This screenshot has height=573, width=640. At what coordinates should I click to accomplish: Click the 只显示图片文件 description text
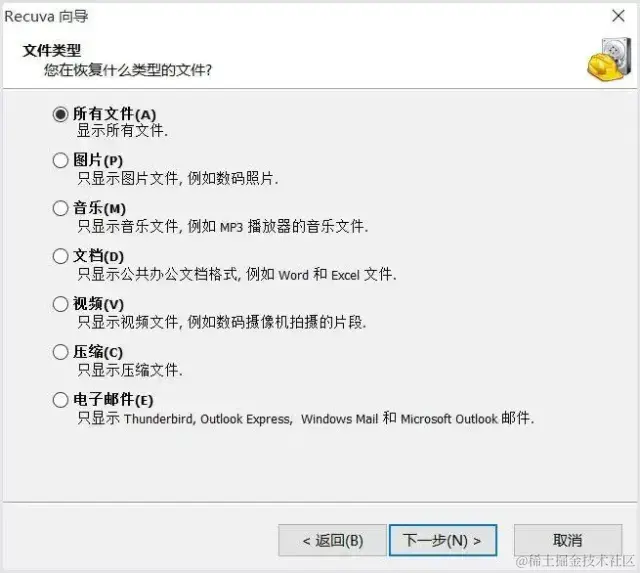pos(178,178)
